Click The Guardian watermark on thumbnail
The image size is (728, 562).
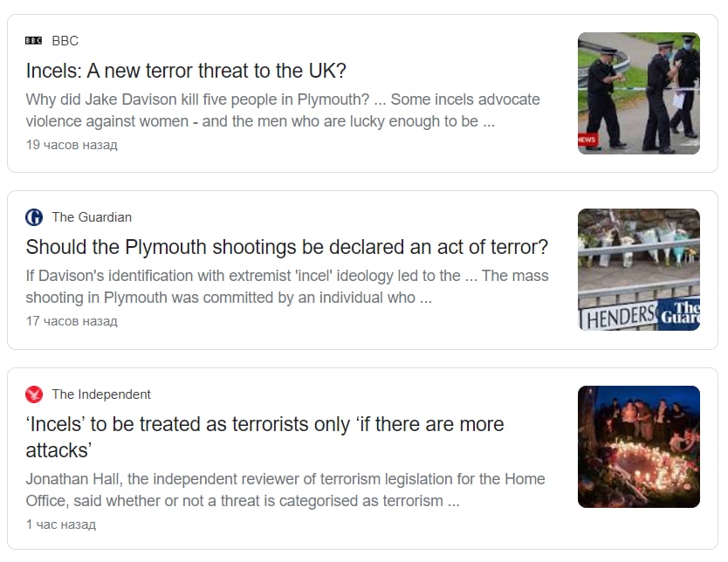[x=680, y=313]
